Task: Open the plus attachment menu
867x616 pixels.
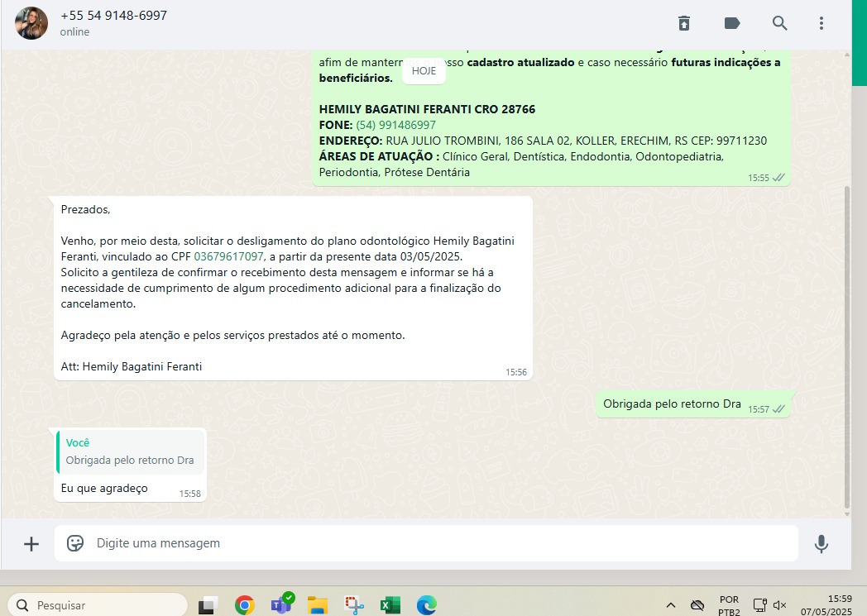Action: tap(31, 543)
